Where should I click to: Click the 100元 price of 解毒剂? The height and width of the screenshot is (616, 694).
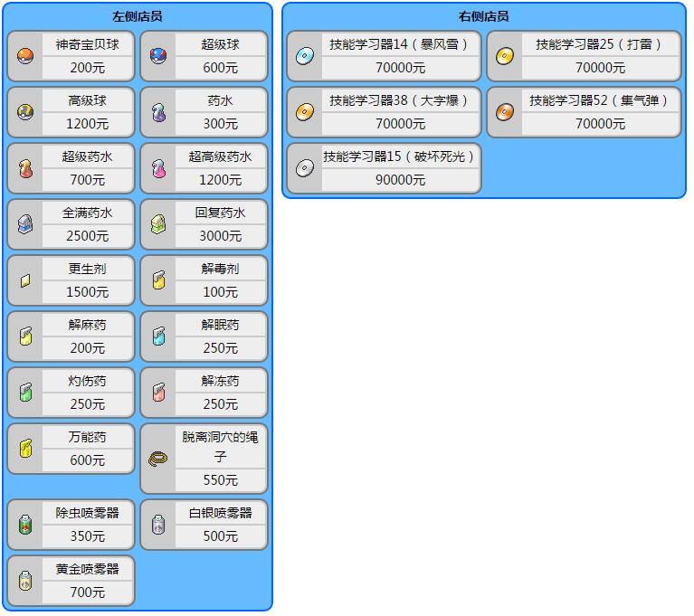[221, 292]
